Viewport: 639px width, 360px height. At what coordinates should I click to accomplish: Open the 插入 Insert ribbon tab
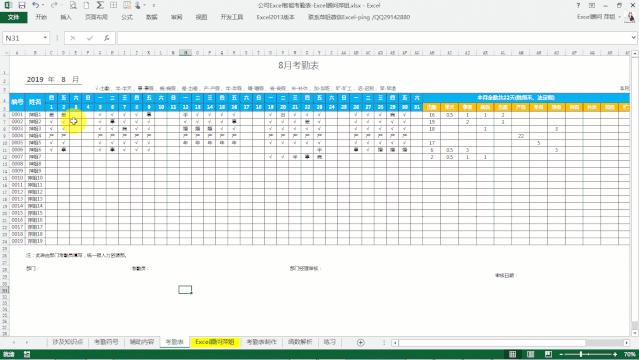coord(66,17)
